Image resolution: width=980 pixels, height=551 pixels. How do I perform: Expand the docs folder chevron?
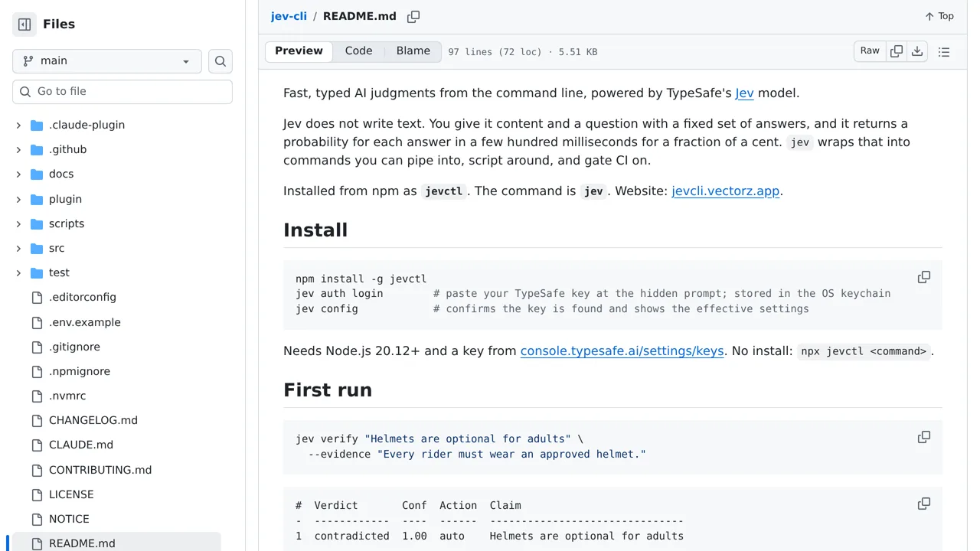18,174
